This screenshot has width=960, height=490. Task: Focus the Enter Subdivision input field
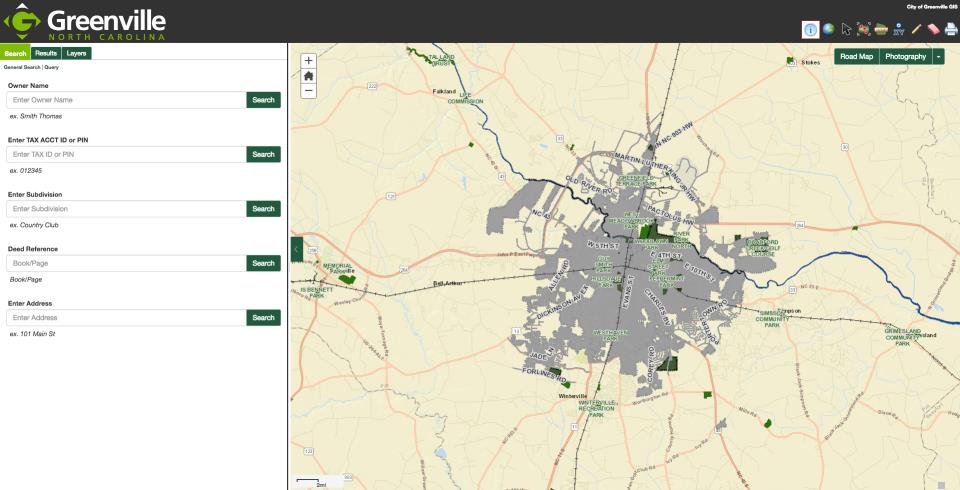point(126,209)
